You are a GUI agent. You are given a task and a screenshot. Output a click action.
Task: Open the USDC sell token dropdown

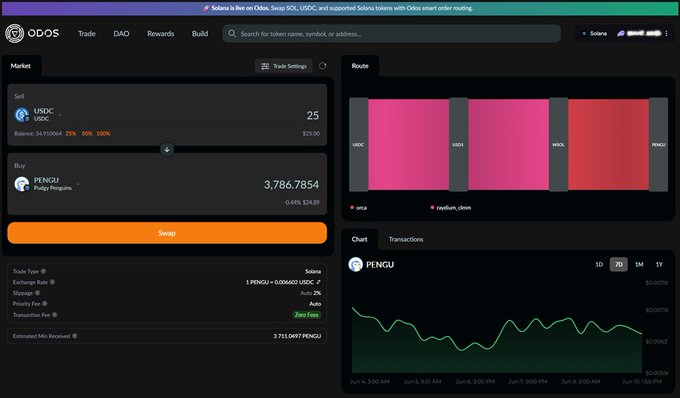click(39, 114)
